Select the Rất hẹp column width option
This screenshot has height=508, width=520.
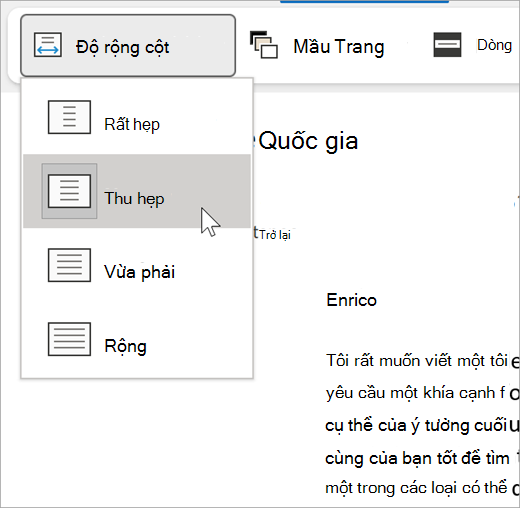[x=137, y=117]
